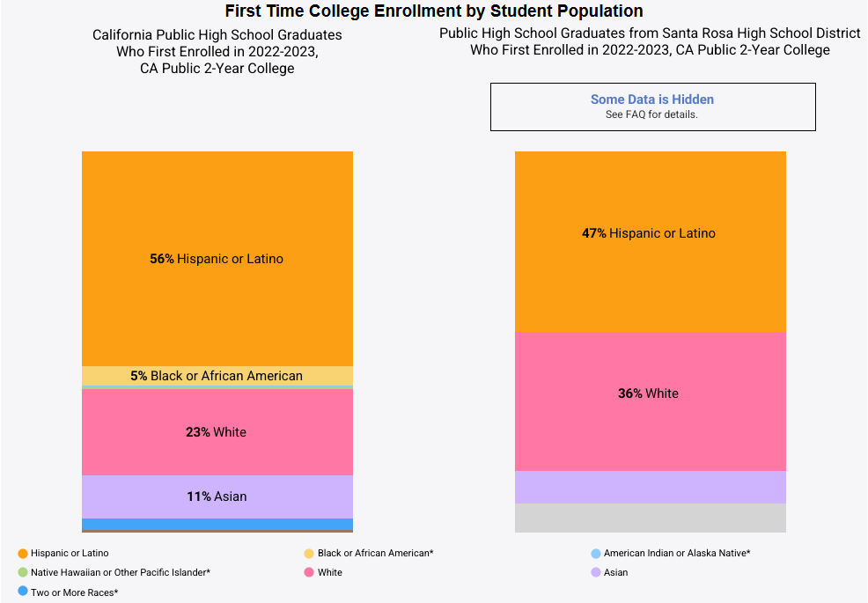Click American Indian or Alaska Native legend dot
The width and height of the screenshot is (868, 603).
(596, 554)
